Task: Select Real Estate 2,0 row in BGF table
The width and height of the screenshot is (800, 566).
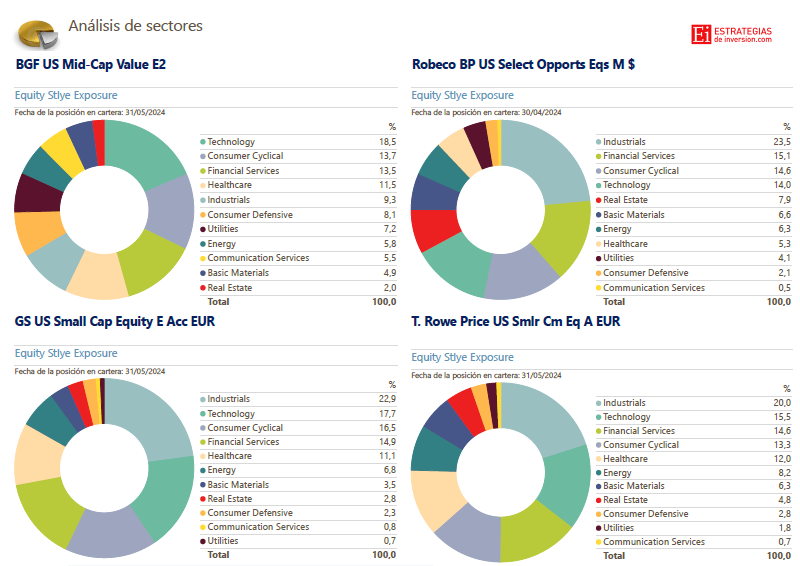Action: pos(298,288)
